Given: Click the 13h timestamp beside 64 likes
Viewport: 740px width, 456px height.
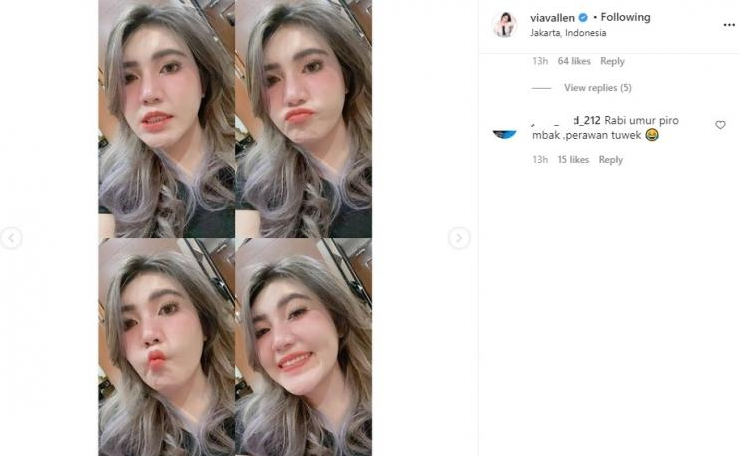Looking at the screenshot, I should pos(540,61).
